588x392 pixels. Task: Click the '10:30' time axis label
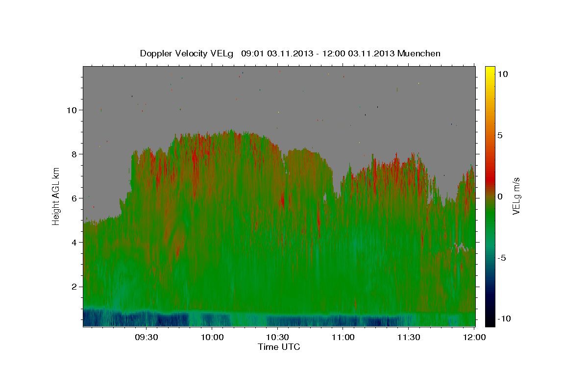point(278,338)
